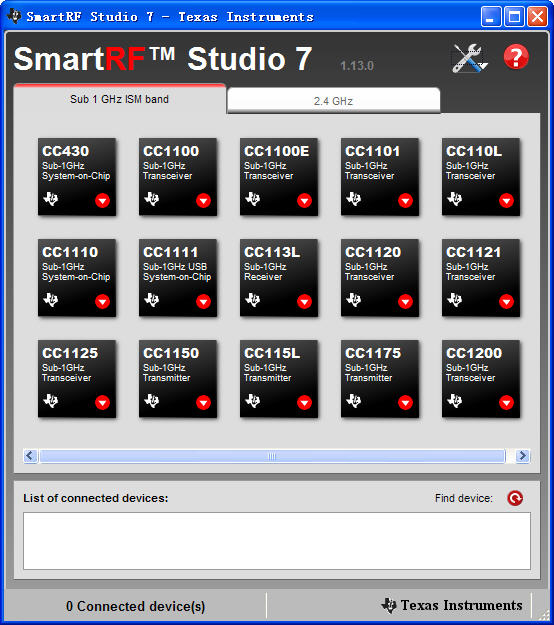Select the CC110L title text
The width and height of the screenshot is (554, 625).
tap(474, 151)
